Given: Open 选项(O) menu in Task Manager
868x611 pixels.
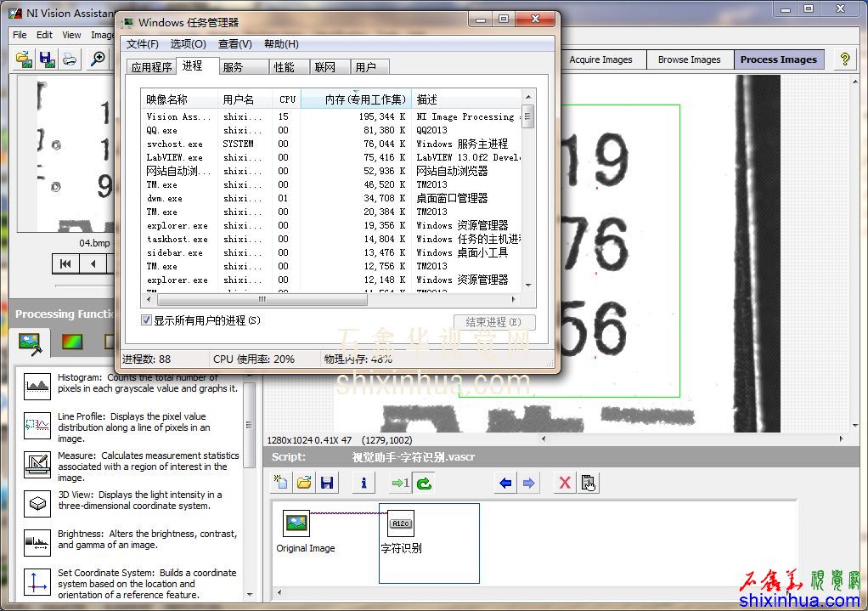Looking at the screenshot, I should tap(189, 43).
